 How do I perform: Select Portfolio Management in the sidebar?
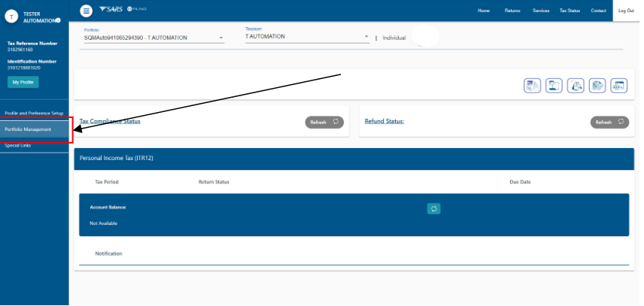pos(29,129)
